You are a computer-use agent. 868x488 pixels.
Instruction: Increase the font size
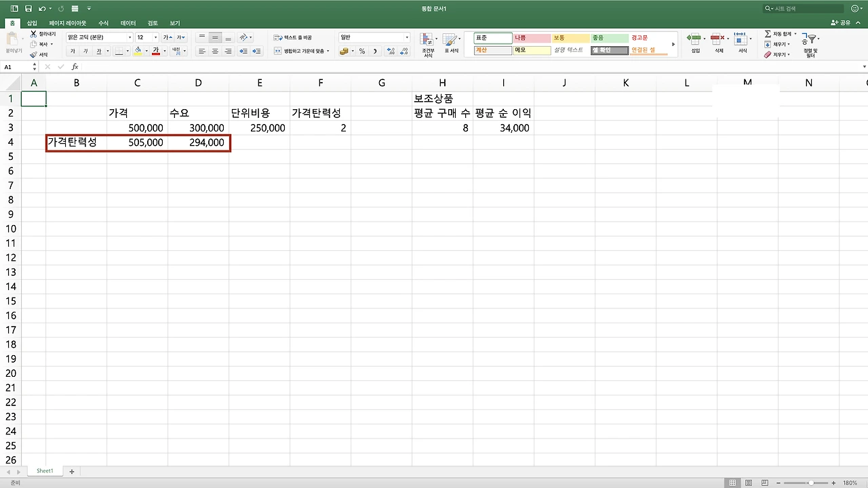pyautogui.click(x=167, y=37)
